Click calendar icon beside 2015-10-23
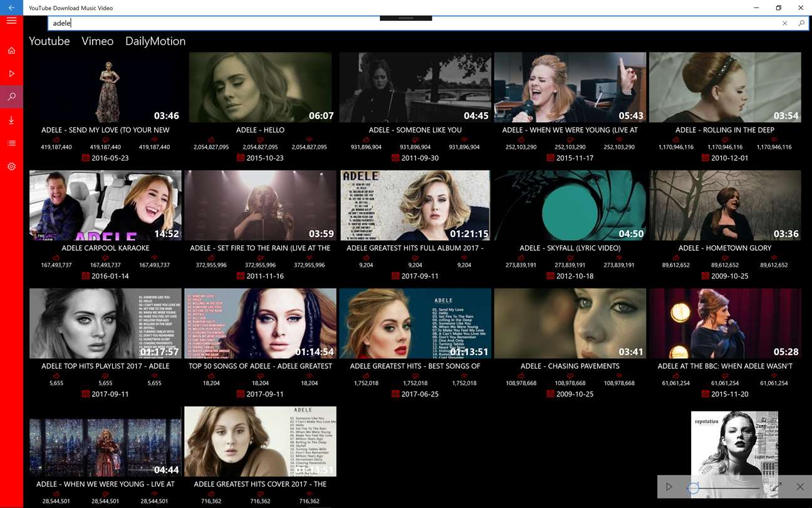Screen dimensions: 812x508 click(x=241, y=158)
